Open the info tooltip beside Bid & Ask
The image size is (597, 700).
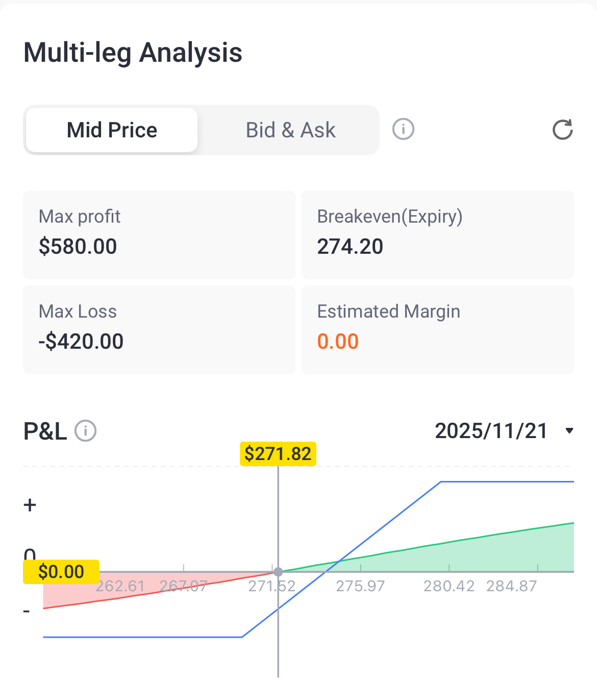tap(403, 129)
